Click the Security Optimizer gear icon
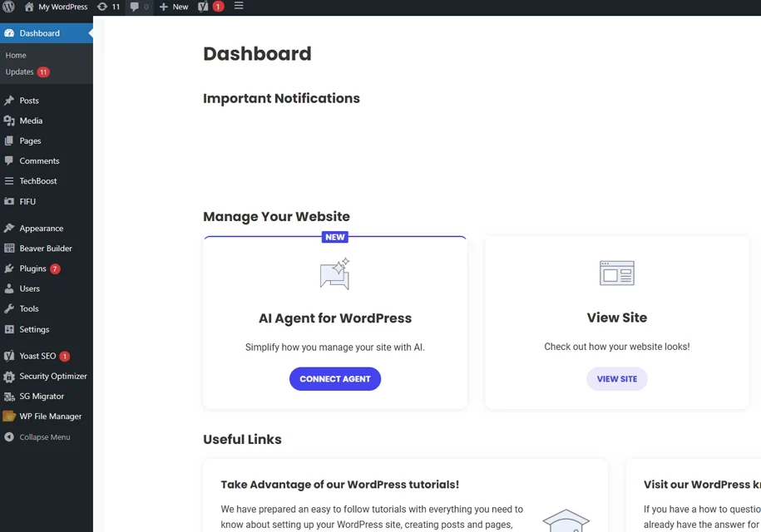 tap(9, 377)
